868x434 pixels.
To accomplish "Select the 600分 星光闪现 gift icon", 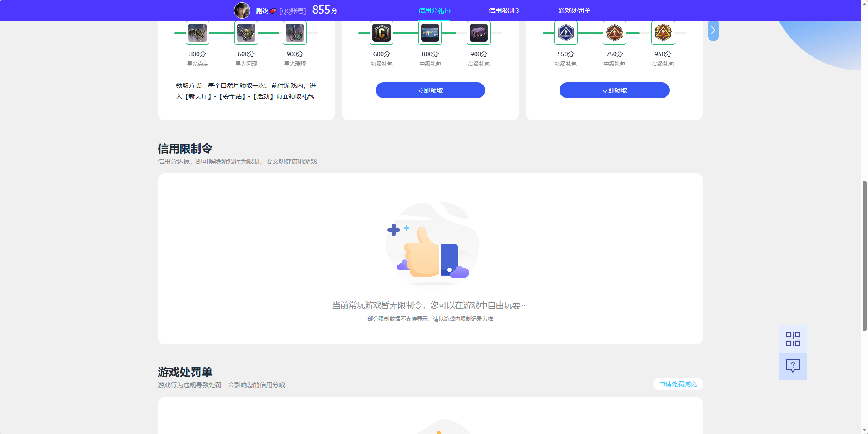I will (x=246, y=32).
